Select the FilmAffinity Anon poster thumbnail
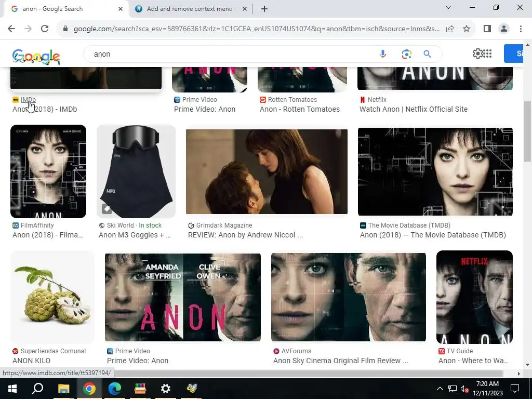The image size is (532, 399). pos(48,171)
